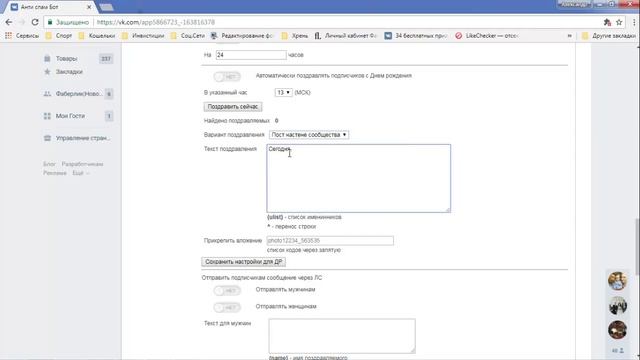Toggle the Отправлять мужчинам switch

227,291
